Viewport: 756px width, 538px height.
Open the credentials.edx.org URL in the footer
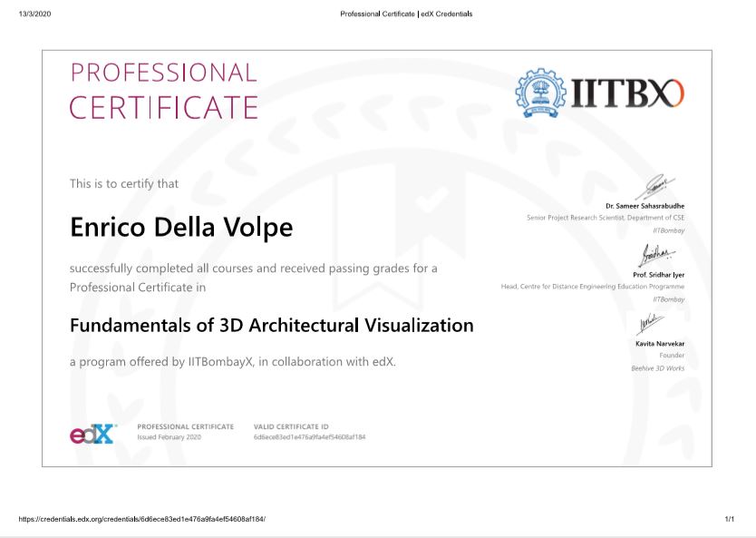(x=142, y=519)
